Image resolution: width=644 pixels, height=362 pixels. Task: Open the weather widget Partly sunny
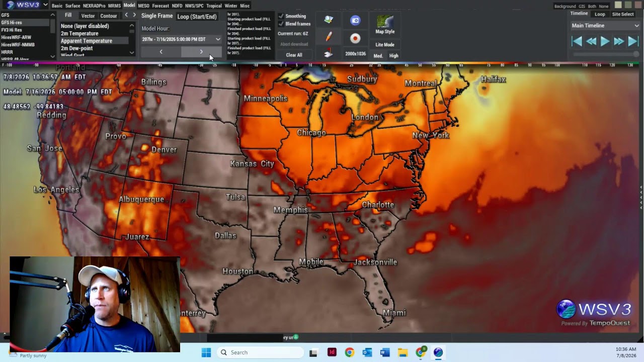point(28,354)
